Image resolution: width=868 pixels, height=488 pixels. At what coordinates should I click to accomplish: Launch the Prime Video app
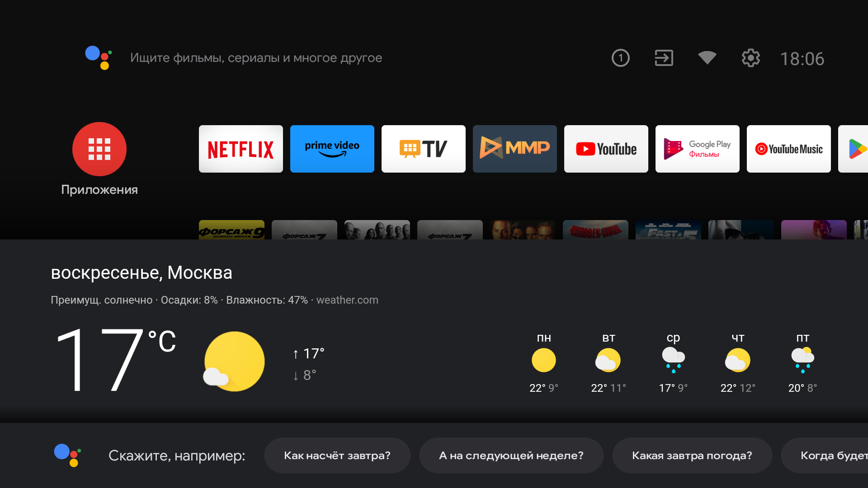332,149
